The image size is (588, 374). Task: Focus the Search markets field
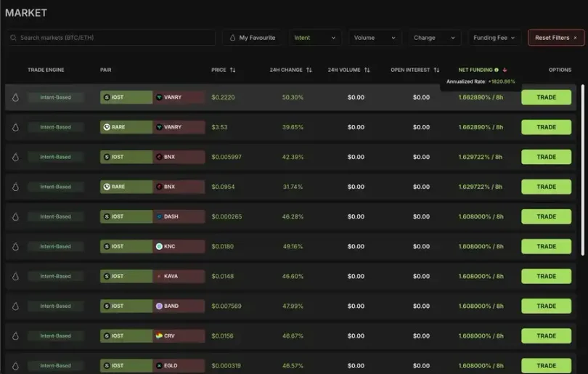111,38
